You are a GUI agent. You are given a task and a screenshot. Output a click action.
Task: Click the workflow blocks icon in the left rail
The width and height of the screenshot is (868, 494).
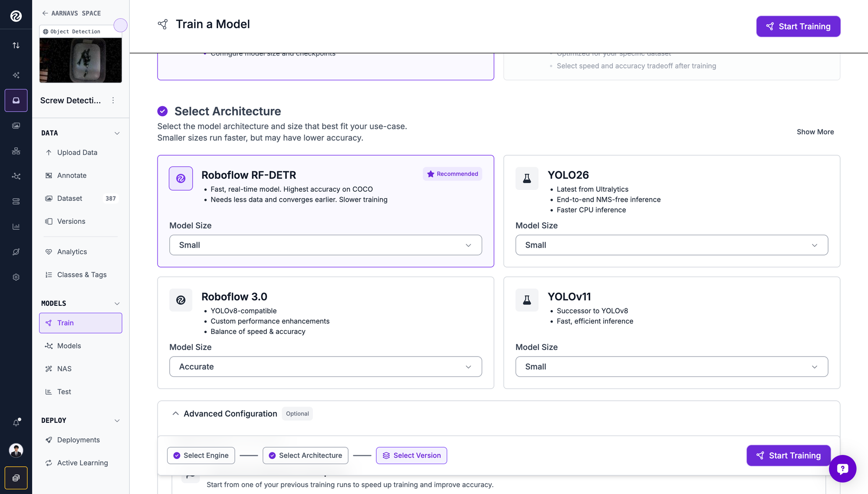(x=16, y=151)
